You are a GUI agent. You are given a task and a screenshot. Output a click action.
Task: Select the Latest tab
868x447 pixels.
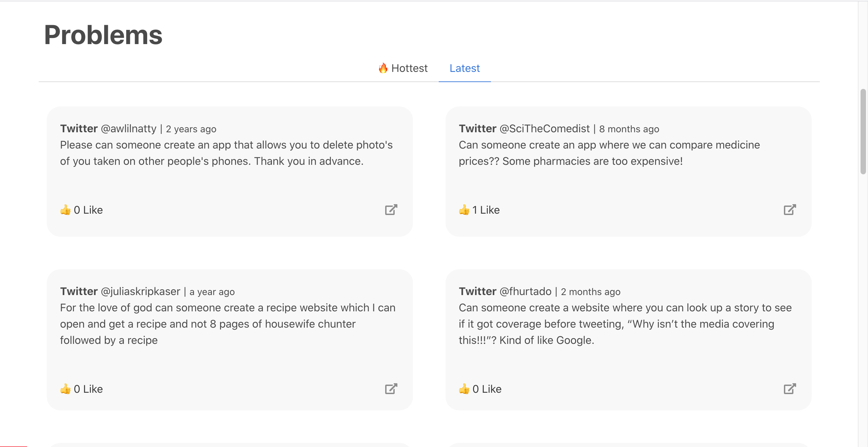[x=465, y=68]
